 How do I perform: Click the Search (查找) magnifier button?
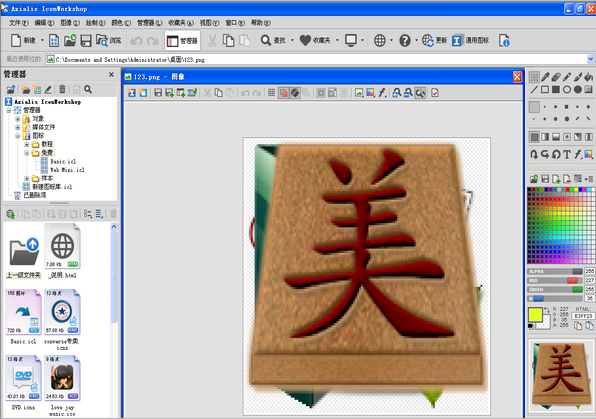273,40
